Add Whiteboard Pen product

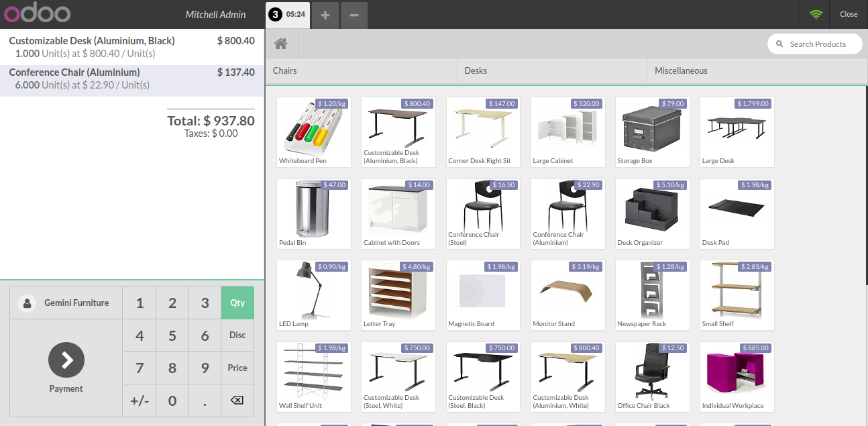[314, 132]
